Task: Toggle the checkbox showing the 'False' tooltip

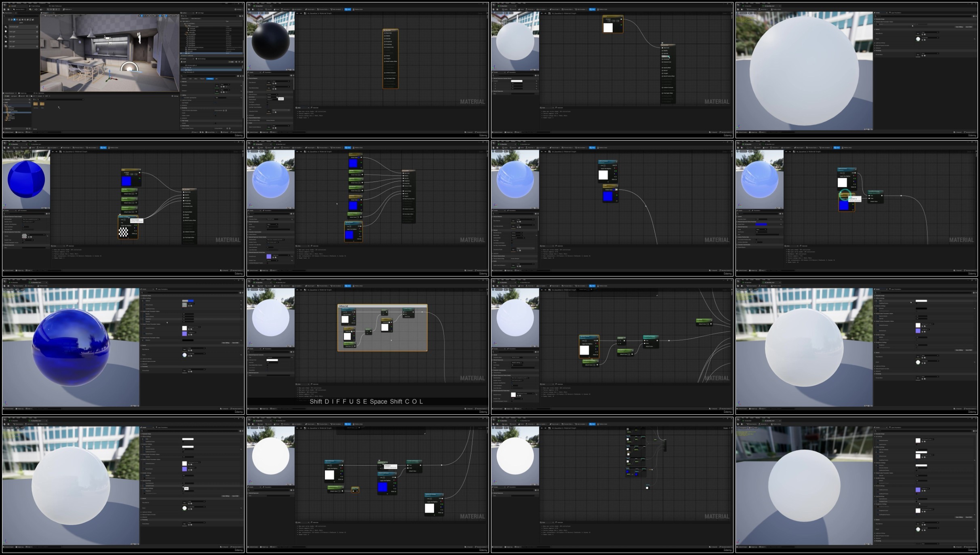Action: click(183, 486)
